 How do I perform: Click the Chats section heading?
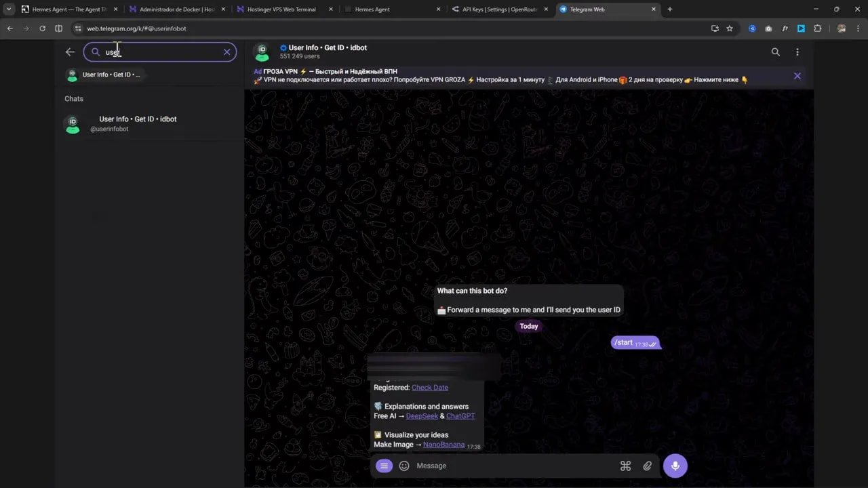pos(74,99)
